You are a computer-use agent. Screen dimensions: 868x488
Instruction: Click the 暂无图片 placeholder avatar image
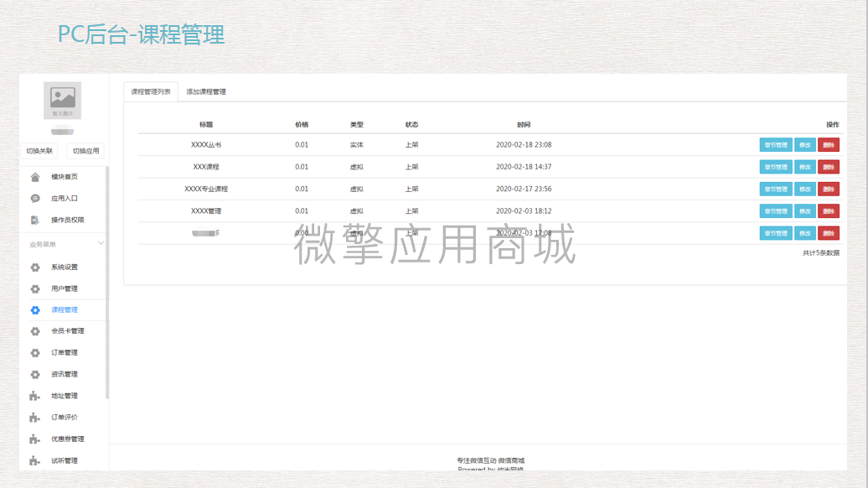63,101
